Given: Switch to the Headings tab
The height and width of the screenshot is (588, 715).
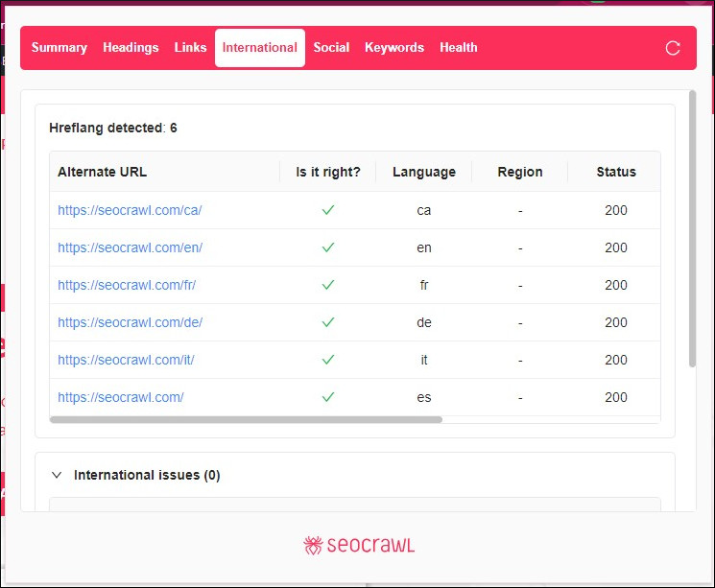Looking at the screenshot, I should point(131,48).
